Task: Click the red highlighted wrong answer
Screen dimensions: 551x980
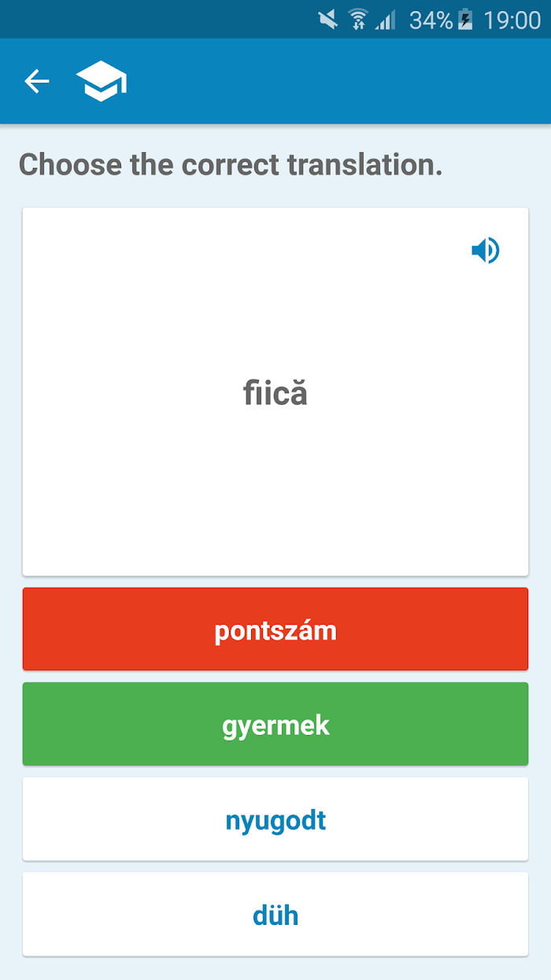Action: [x=275, y=629]
